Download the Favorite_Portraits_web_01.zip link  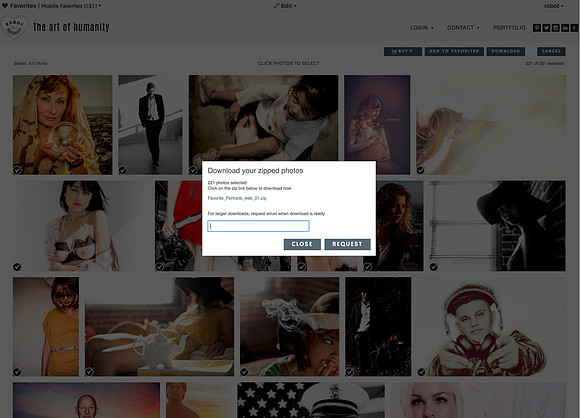pos(237,198)
